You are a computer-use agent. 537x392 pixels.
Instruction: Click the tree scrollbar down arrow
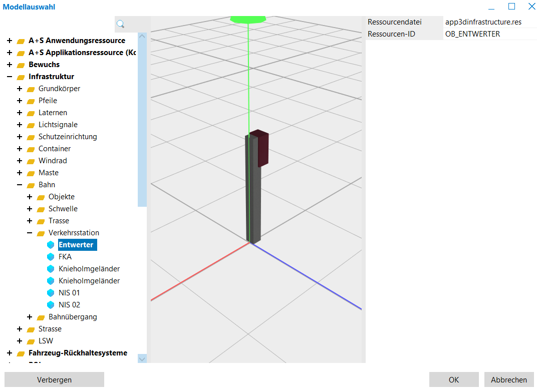pyautogui.click(x=142, y=358)
